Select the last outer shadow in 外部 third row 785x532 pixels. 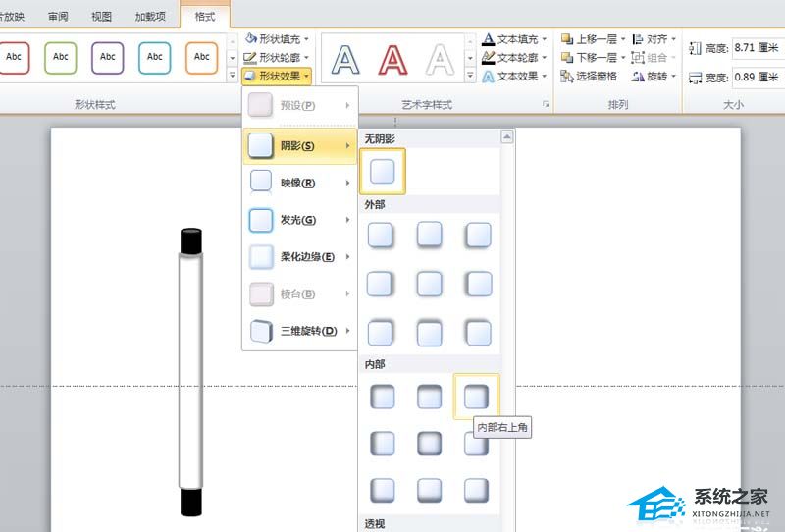tap(478, 333)
